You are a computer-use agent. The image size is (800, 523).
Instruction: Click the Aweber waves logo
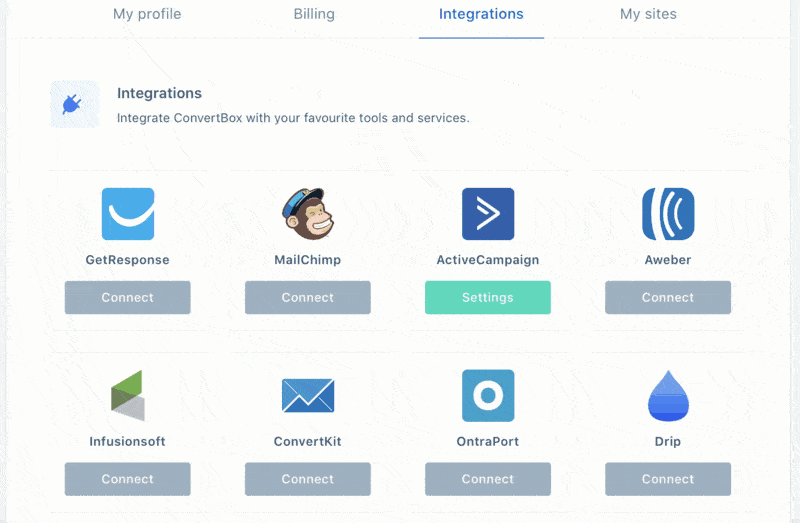tap(668, 214)
